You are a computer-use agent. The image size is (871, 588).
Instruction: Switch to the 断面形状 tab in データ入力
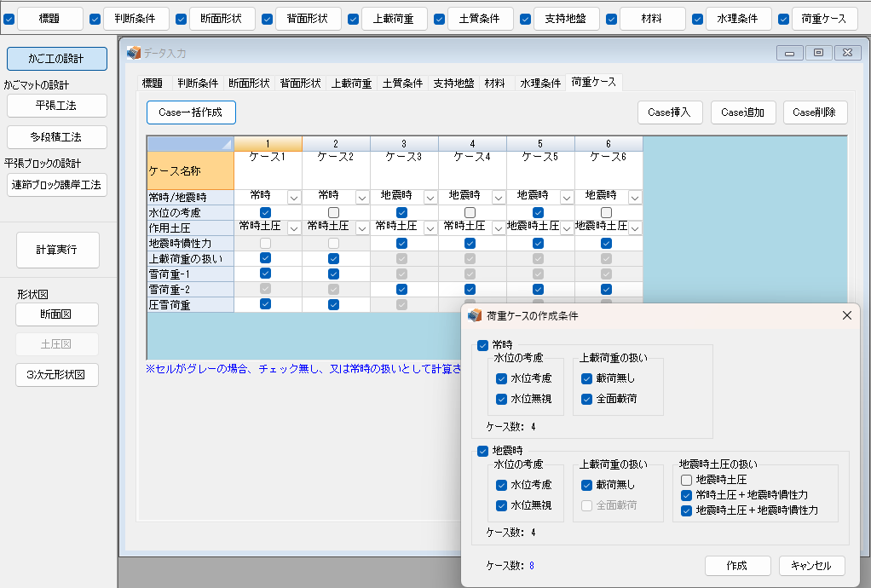[x=249, y=84]
